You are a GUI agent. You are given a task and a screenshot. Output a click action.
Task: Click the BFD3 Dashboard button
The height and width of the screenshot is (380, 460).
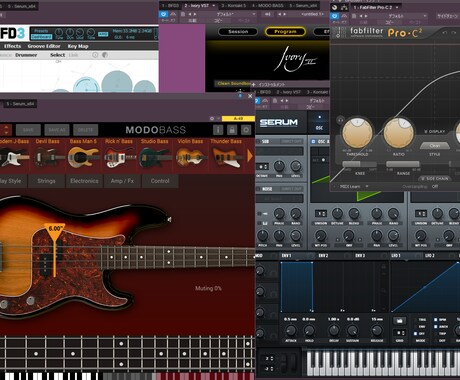click(42, 37)
